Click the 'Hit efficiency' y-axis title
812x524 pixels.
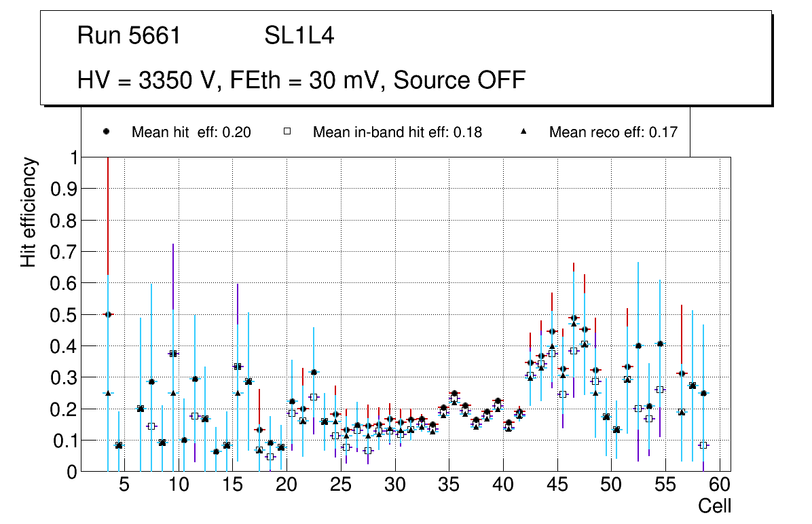click(29, 212)
